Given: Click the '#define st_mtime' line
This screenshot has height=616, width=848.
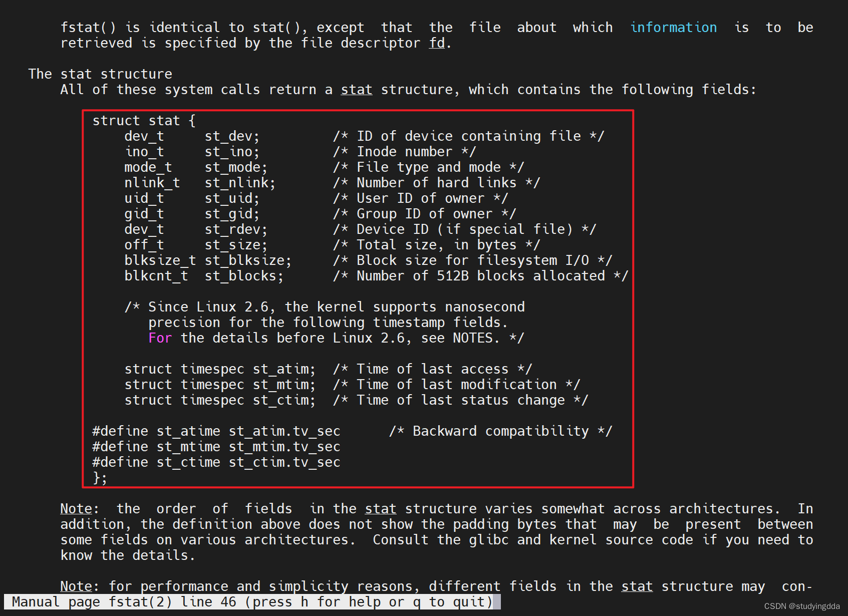Looking at the screenshot, I should [x=216, y=447].
